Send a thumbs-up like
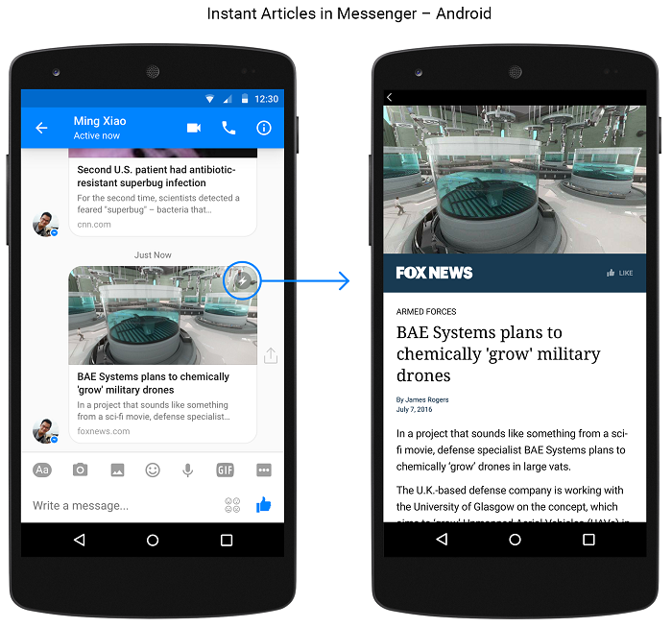Image resolution: width=672 pixels, height=627 pixels. 264,505
